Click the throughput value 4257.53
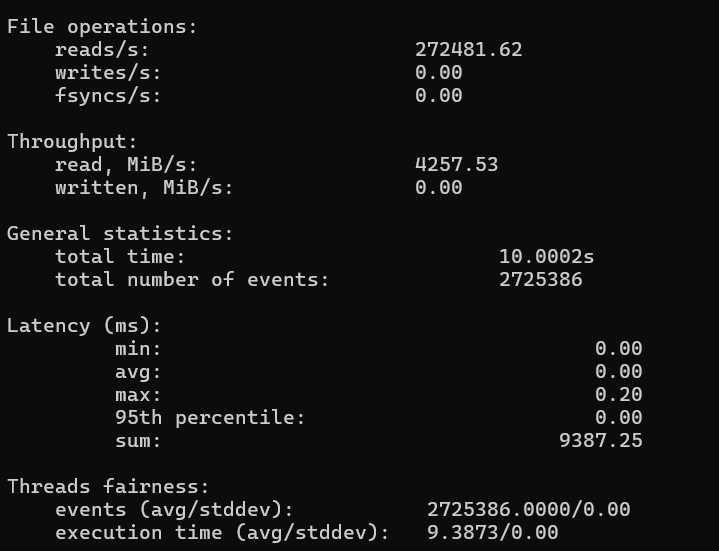This screenshot has width=719, height=551. pos(456,165)
